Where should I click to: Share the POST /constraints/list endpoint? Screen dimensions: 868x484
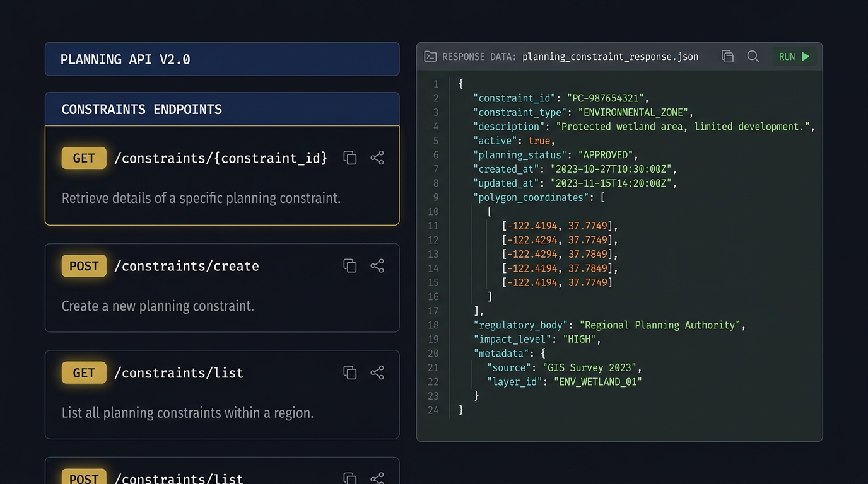(x=377, y=478)
